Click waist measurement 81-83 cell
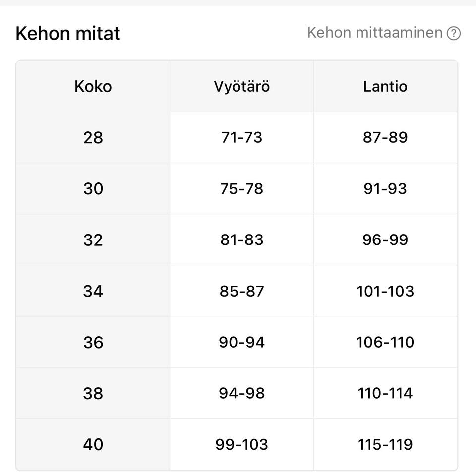Screen dimensions: 476x475 [241, 240]
